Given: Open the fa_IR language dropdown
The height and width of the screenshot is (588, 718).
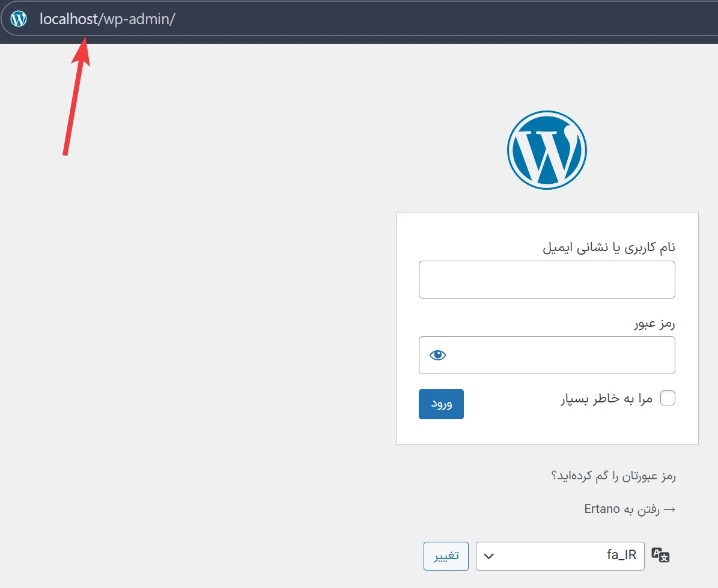Looking at the screenshot, I should click(x=560, y=556).
